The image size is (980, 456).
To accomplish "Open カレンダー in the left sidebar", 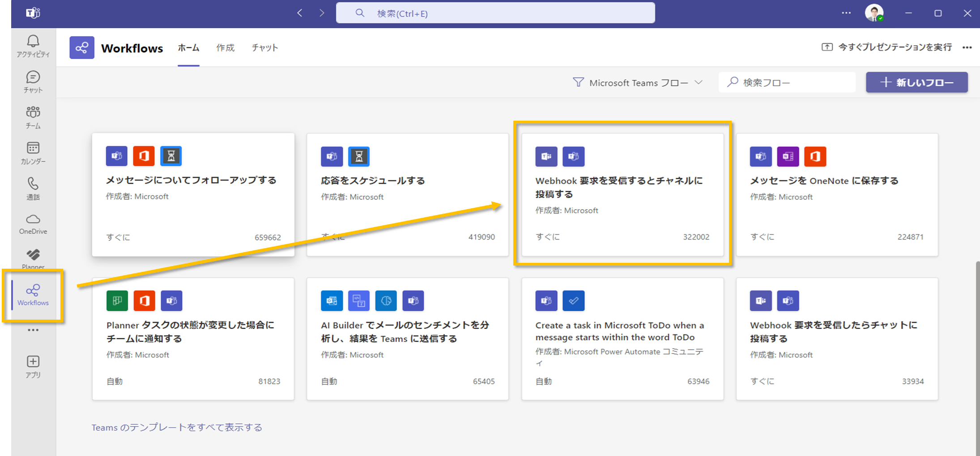I will click(33, 153).
